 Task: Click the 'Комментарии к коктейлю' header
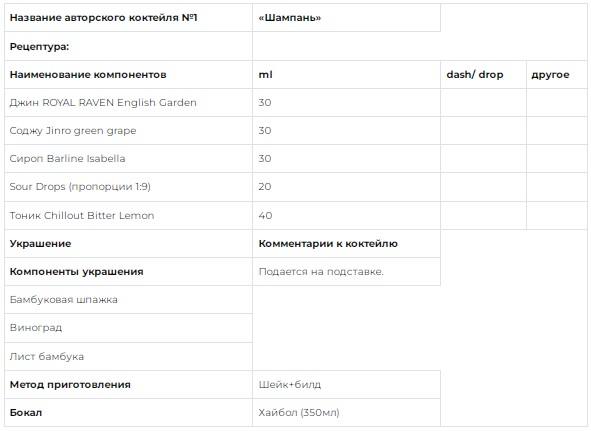click(x=346, y=244)
